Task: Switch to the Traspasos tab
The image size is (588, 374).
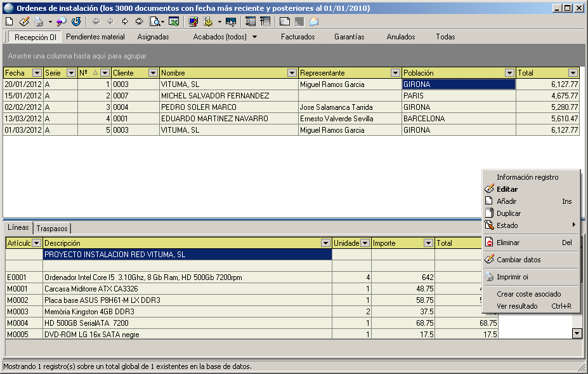Action: click(x=52, y=229)
